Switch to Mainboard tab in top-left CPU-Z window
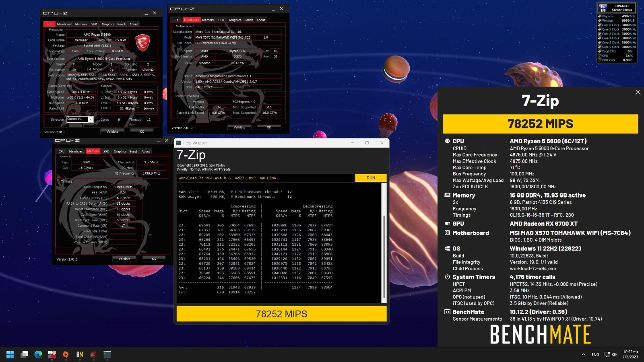This screenshot has width=644, height=362. coord(64,24)
